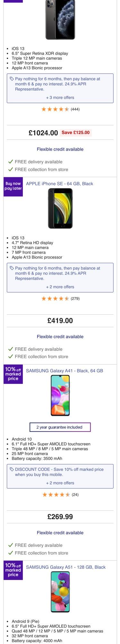Image resolution: width=120 pixels, height=644 pixels.
Task: Click the star rating with 279 reviews
Action: click(x=60, y=298)
